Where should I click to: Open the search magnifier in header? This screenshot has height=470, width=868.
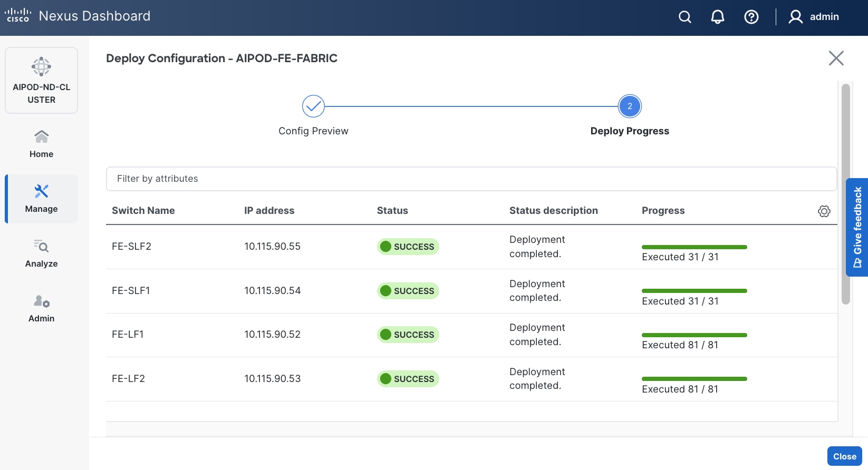tap(684, 17)
